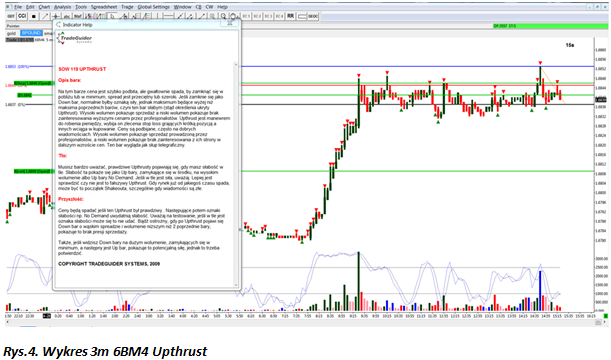This screenshot has width=611, height=360.
Task: Click the CCI indicator toolbar button
Action: pyautogui.click(x=22, y=16)
